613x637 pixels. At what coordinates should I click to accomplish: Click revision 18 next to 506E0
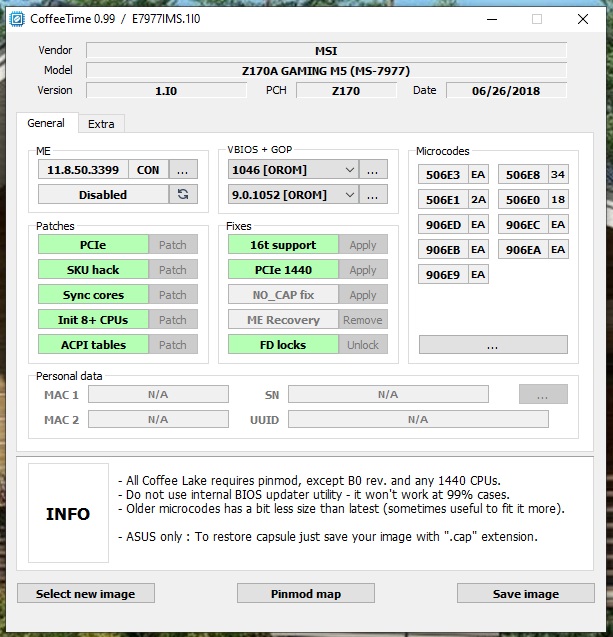558,199
